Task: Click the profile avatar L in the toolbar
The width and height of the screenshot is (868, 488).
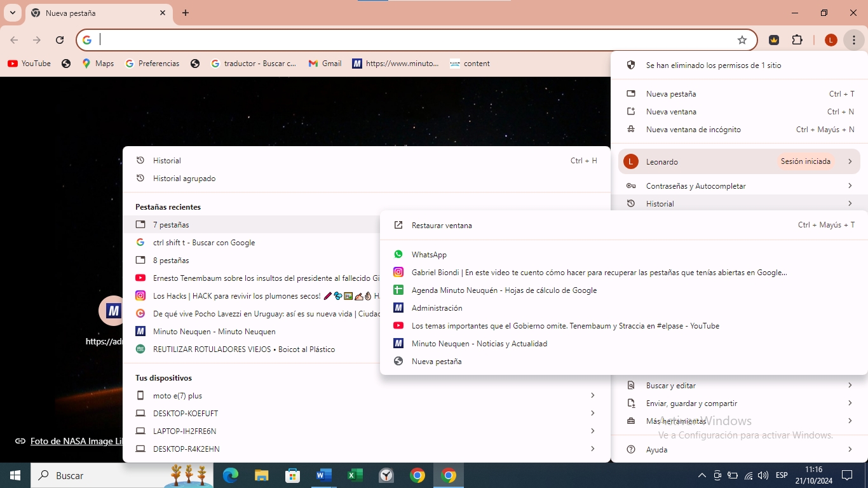Action: [831, 40]
